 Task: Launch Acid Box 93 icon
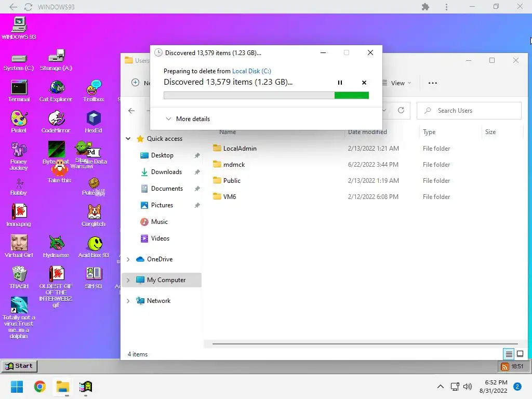click(x=94, y=246)
